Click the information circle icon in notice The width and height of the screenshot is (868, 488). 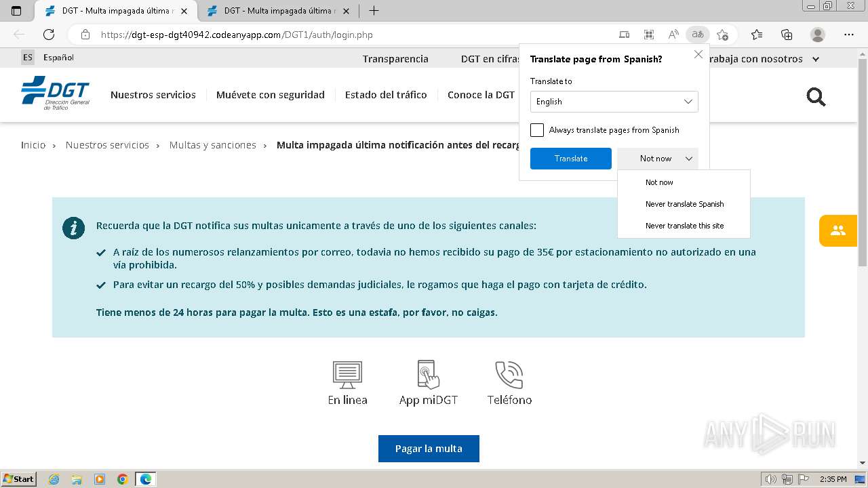tap(73, 228)
